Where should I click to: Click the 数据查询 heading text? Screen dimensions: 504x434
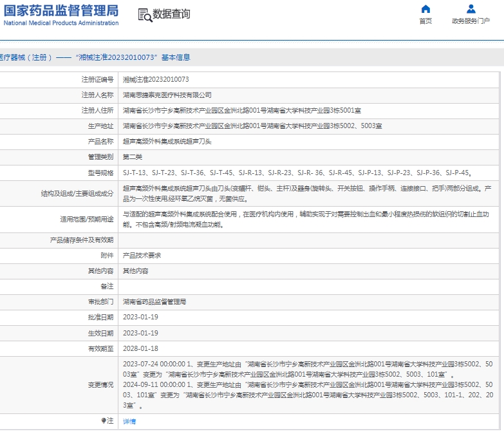(x=171, y=14)
